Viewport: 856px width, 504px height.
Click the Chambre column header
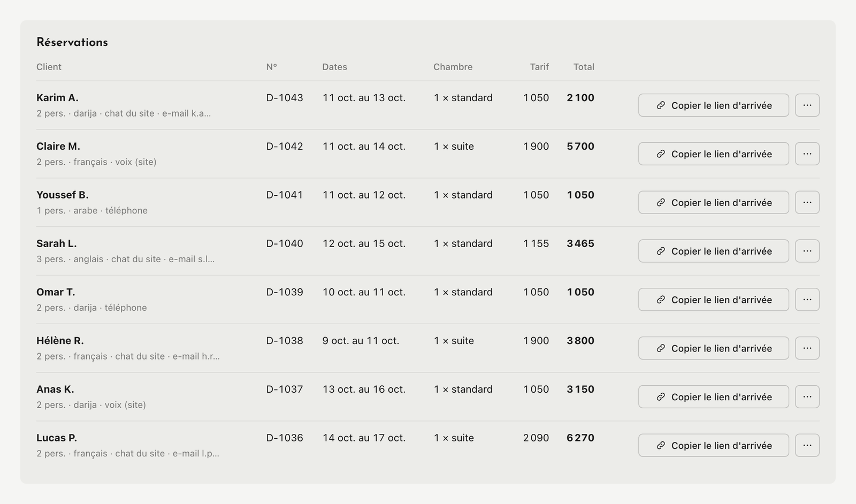[x=453, y=67]
